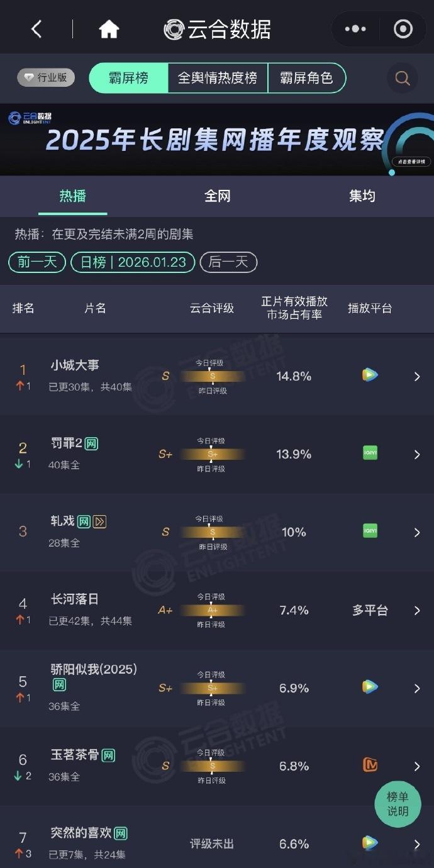434x868 pixels.
Task: Click the iQIYI icon beside 罚罪2
Action: 369,453
